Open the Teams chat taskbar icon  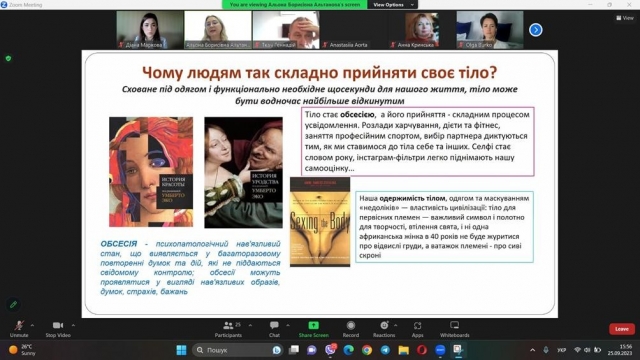(x=312, y=350)
